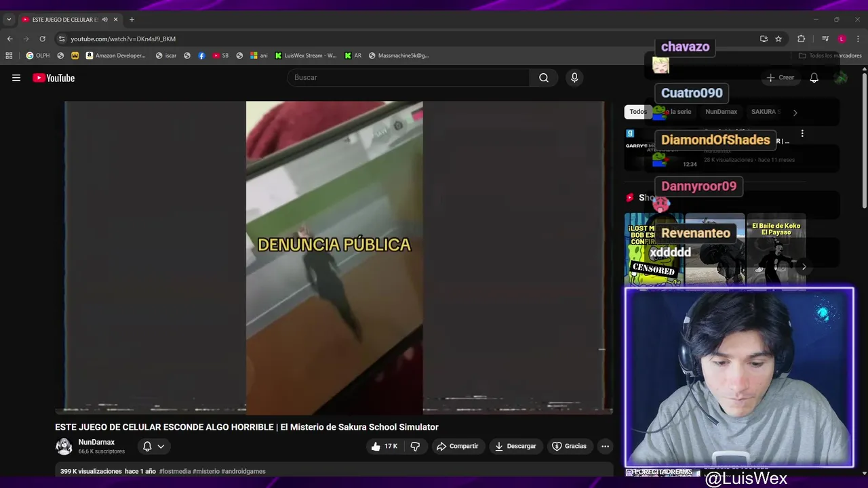
Task: Open a new browser tab
Action: (x=132, y=20)
